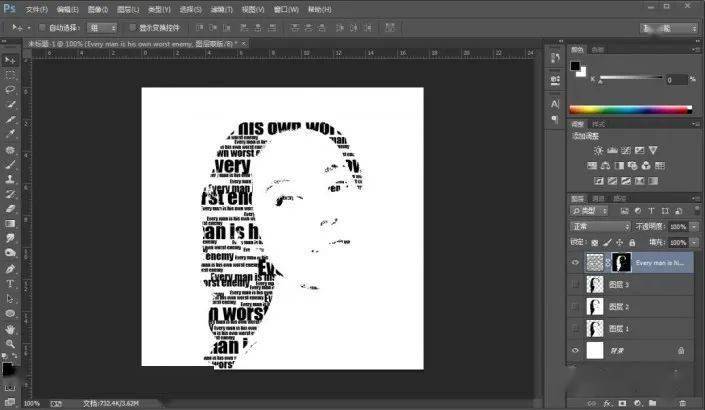Click the 不透明度 100% value field
Image resolution: width=705 pixels, height=410 pixels.
678,227
